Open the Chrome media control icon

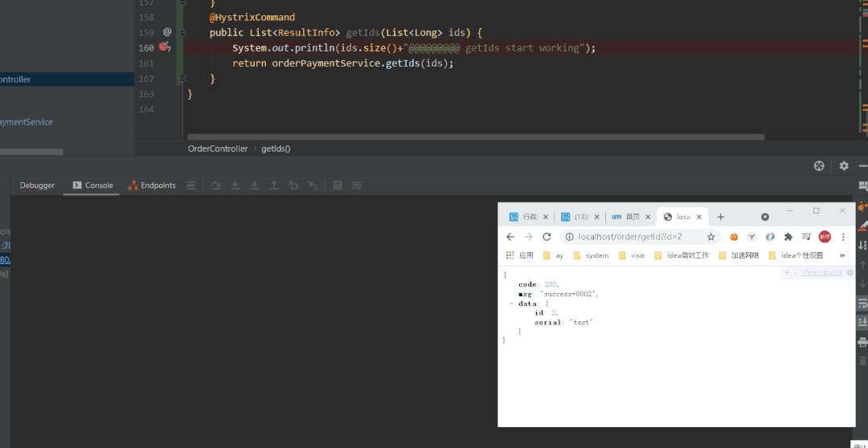(807, 237)
